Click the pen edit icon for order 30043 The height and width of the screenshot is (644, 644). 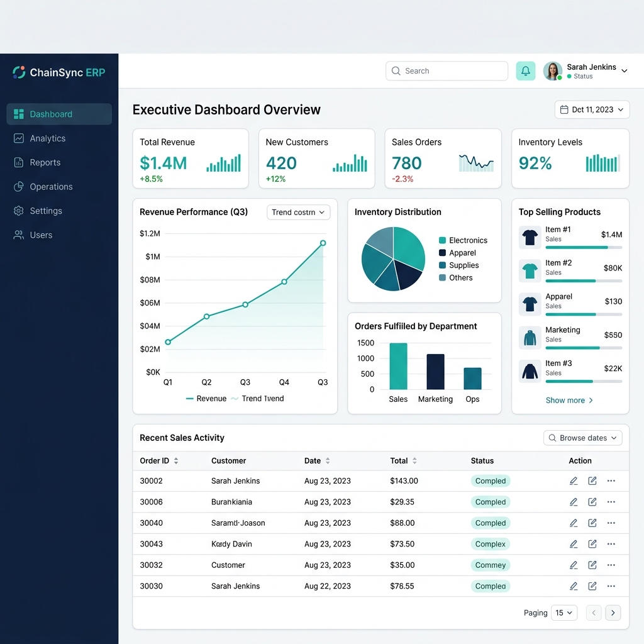click(x=574, y=544)
